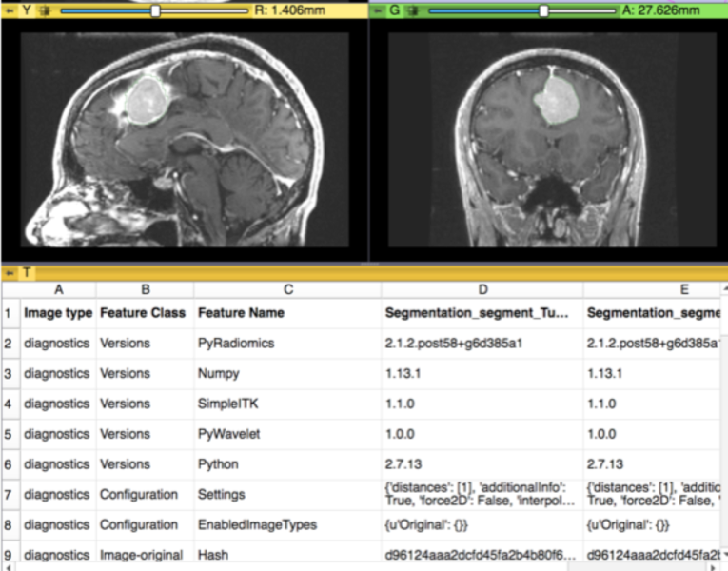Click the PyRadiomics cell in Feature Name column
728x571 pixels.
[x=234, y=343]
